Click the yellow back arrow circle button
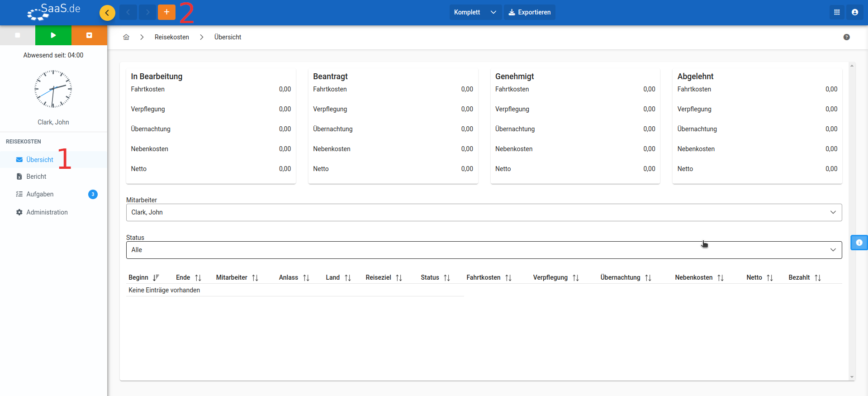The width and height of the screenshot is (868, 396). pyautogui.click(x=107, y=13)
